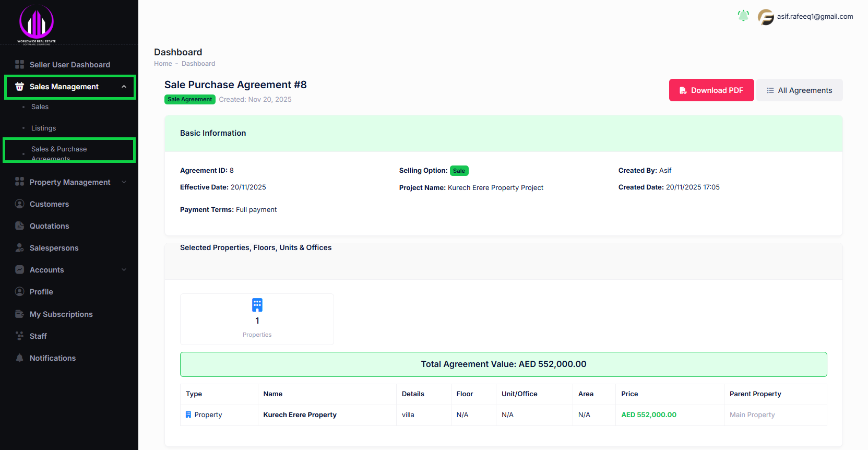Click the user avatar icon
Viewport: 868px width, 450px height.
point(766,17)
